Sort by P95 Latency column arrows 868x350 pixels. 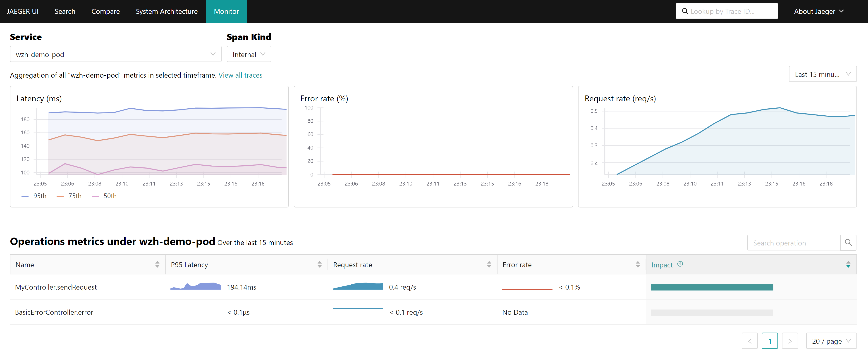click(x=319, y=264)
